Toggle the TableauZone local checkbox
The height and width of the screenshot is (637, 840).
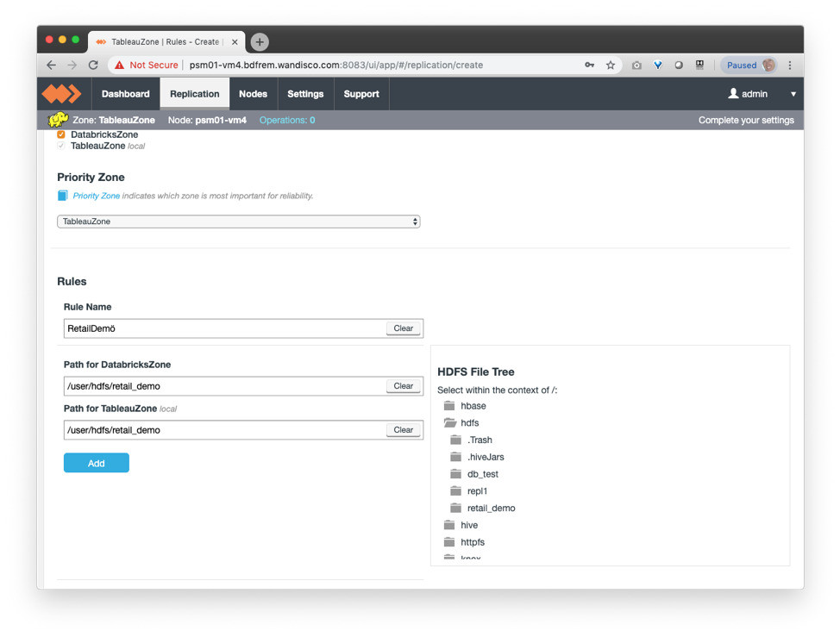click(61, 147)
